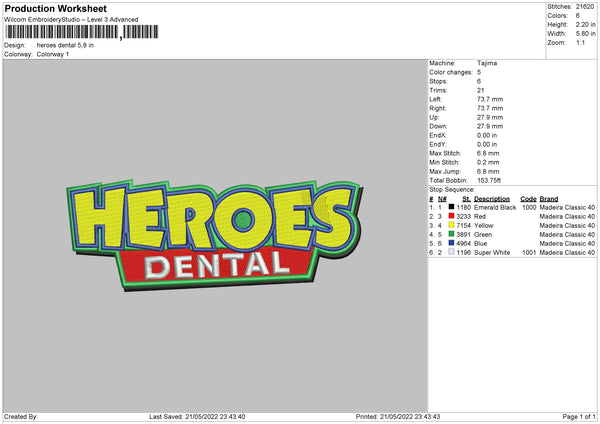Select 'Colorway 1' value
Screen dimensions: 600x424
tap(53, 54)
